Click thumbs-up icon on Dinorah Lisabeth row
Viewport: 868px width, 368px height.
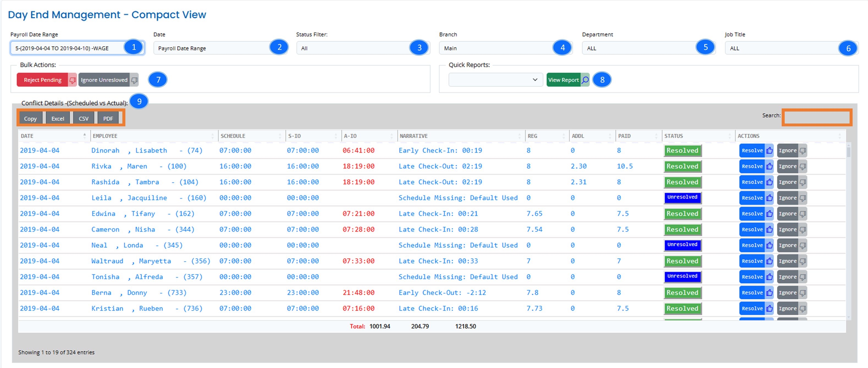(769, 151)
